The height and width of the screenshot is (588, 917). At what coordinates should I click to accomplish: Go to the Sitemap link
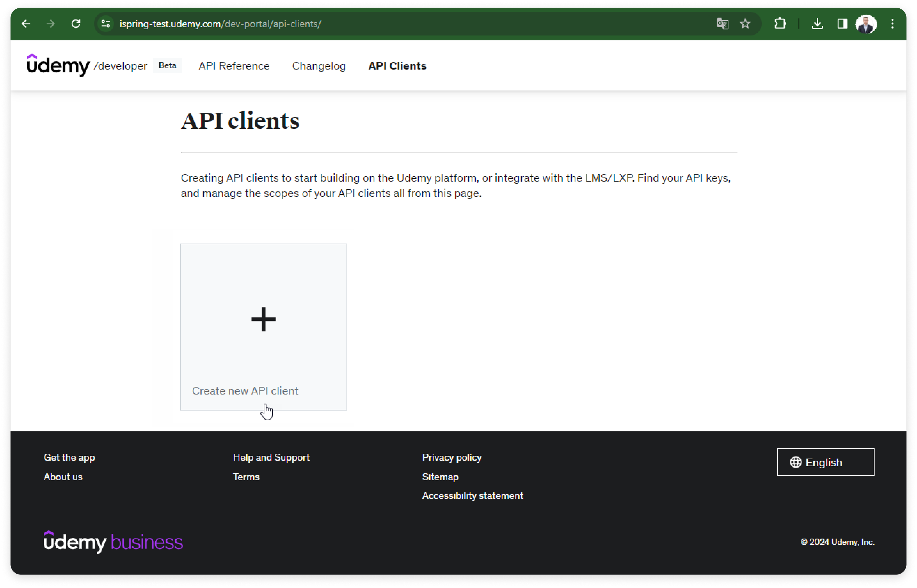tap(440, 477)
